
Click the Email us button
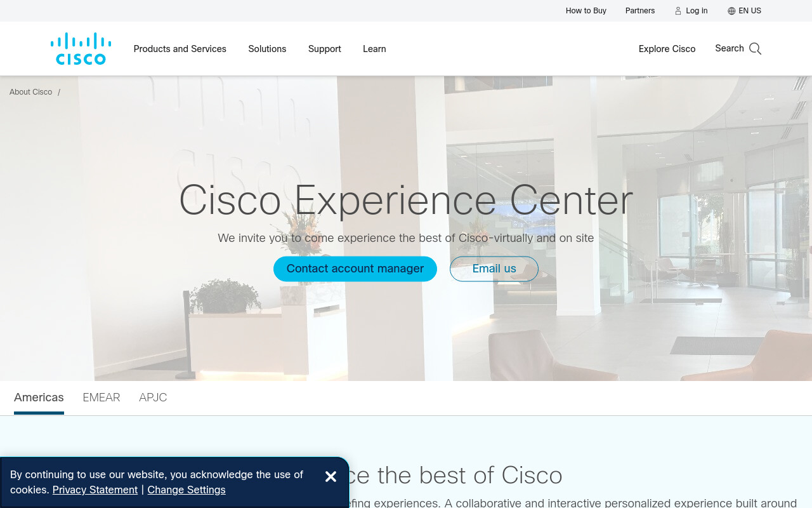click(494, 269)
